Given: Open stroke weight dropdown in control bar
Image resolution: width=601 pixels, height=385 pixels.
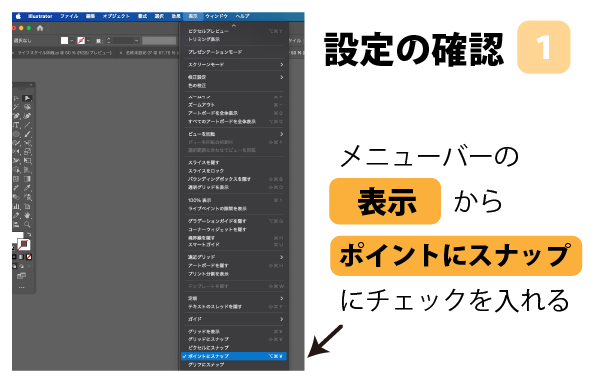Looking at the screenshot, I should click(136, 41).
